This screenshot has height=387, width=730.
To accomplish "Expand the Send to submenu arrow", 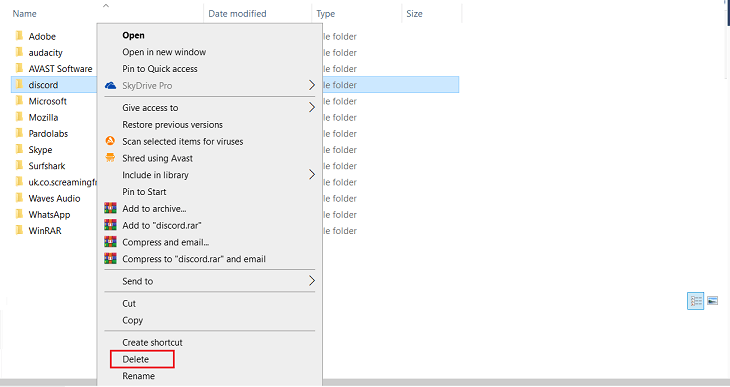I will tap(311, 281).
